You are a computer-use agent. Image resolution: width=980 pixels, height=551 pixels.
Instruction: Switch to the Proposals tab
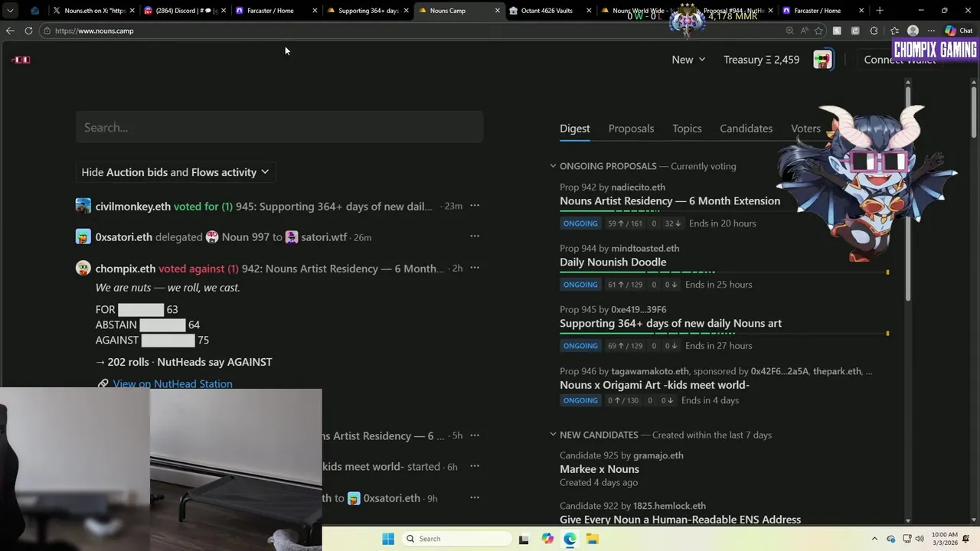[x=631, y=129]
